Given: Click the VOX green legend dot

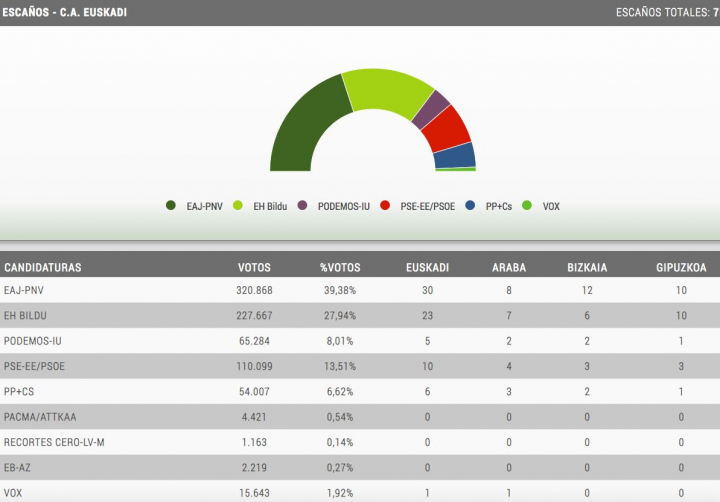Looking at the screenshot, I should (527, 206).
